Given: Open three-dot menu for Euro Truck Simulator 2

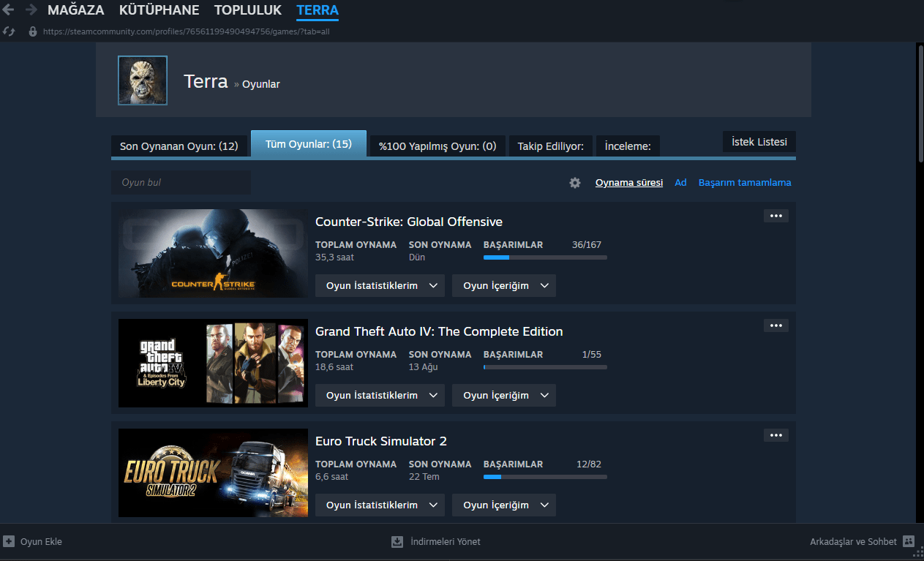Looking at the screenshot, I should 776,435.
